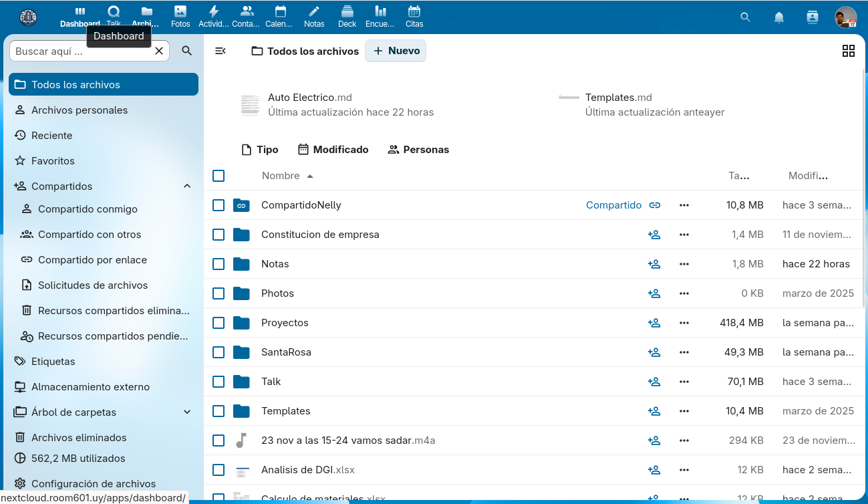The width and height of the screenshot is (868, 504).
Task: Open the Personas filter dropdown
Action: pos(418,150)
